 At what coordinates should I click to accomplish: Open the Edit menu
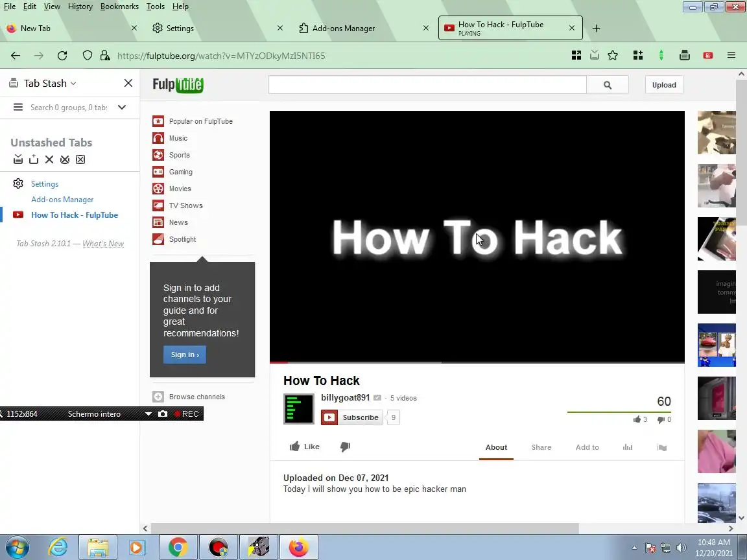pos(30,6)
